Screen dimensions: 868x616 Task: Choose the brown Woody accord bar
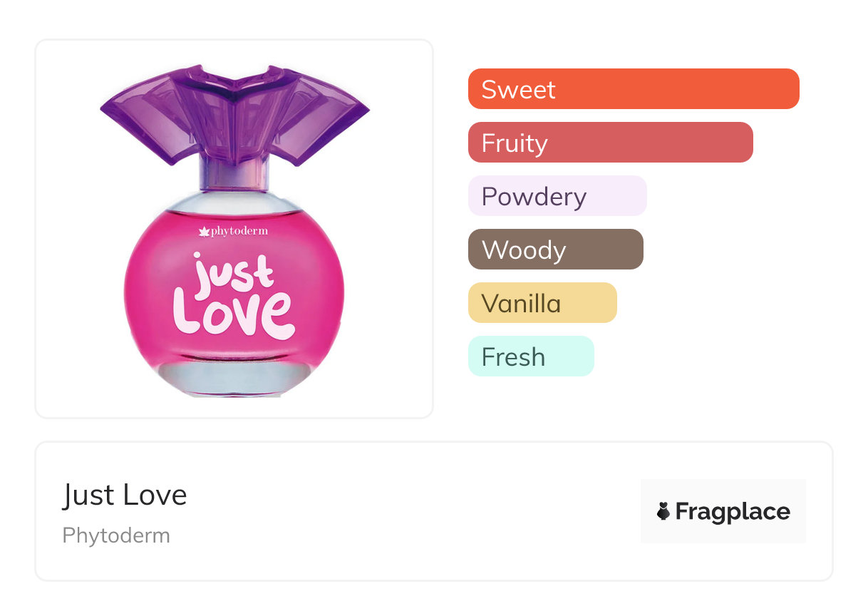(x=556, y=250)
